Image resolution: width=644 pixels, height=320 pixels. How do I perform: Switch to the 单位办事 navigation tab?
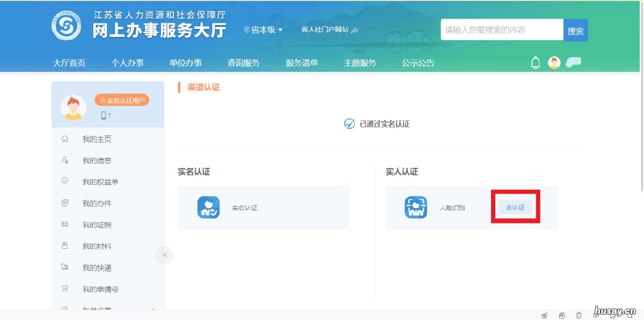185,63
